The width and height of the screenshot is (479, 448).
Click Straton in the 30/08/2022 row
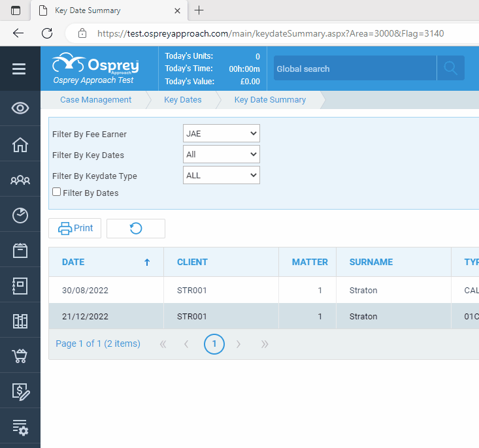click(x=363, y=290)
